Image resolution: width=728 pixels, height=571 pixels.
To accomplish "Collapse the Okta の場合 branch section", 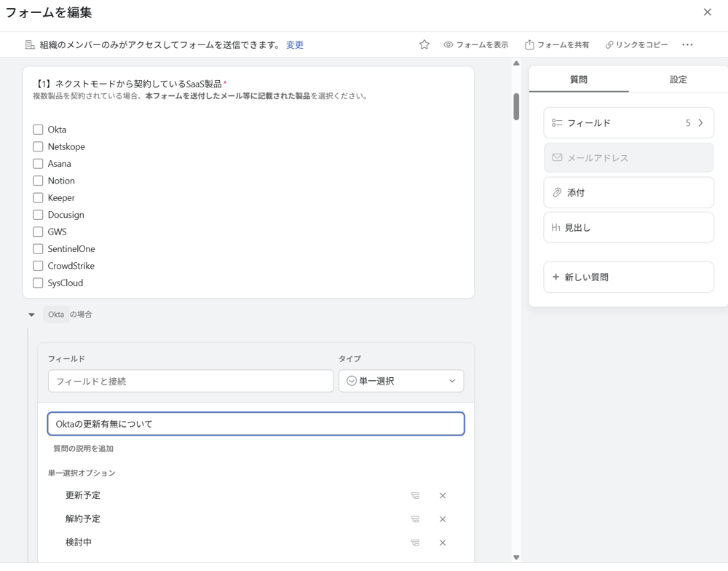I will pos(30,314).
